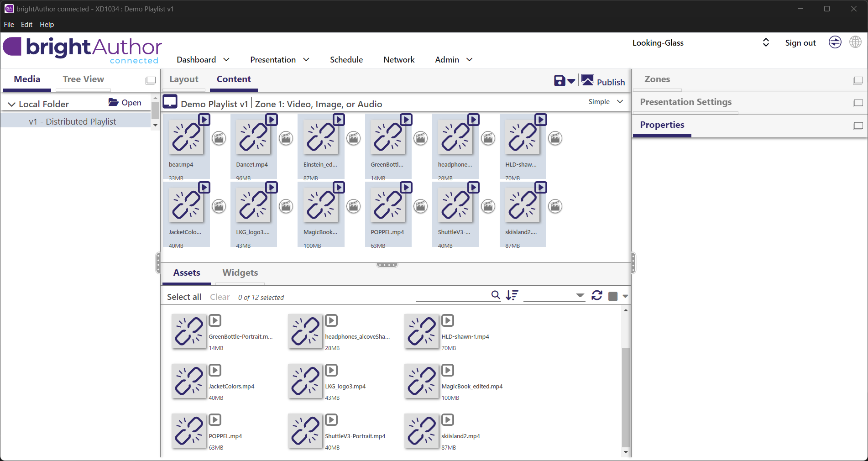868x461 pixels.
Task: Collapse the Local Folder tree section
Action: click(12, 105)
